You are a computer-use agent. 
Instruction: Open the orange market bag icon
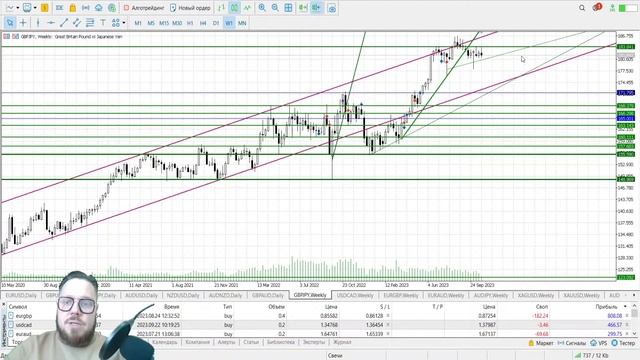click(73, 8)
